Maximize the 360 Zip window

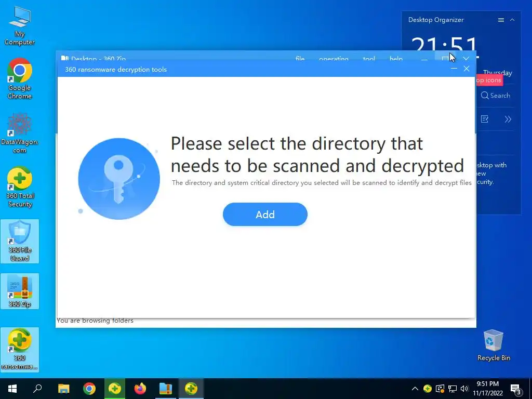click(445, 58)
